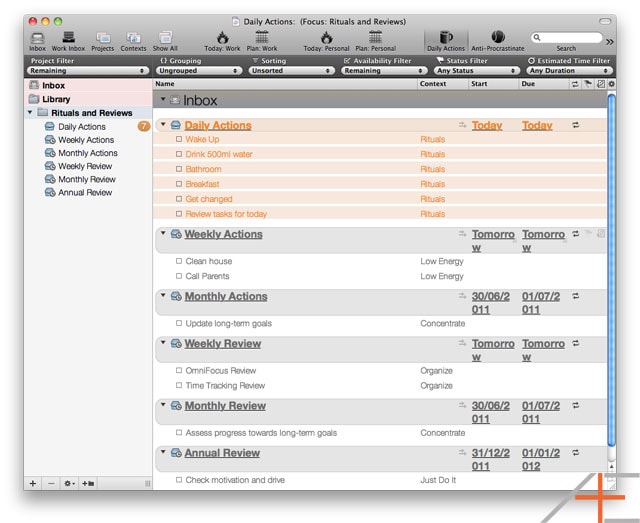This screenshot has width=640, height=523.
Task: Switch to Projects view
Action: pyautogui.click(x=102, y=42)
